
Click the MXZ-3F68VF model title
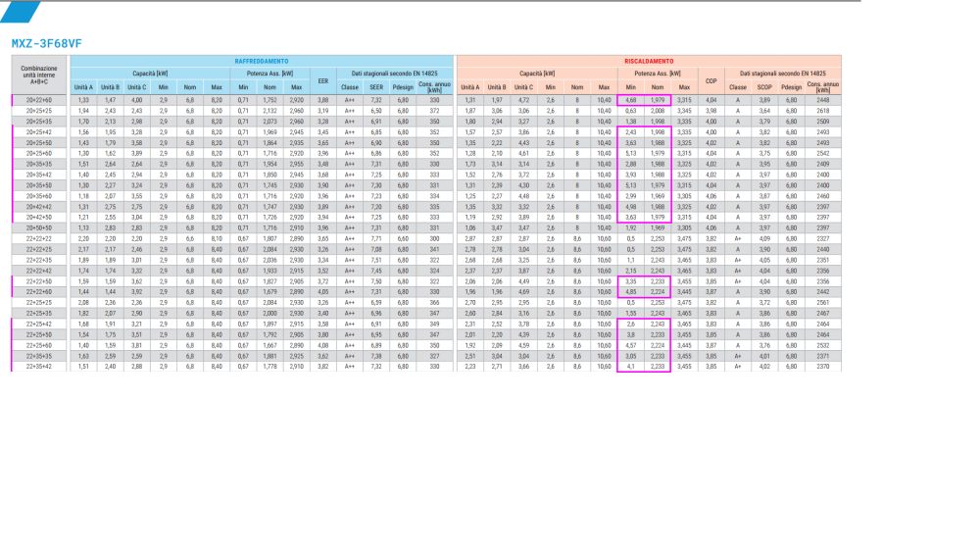click(45, 43)
